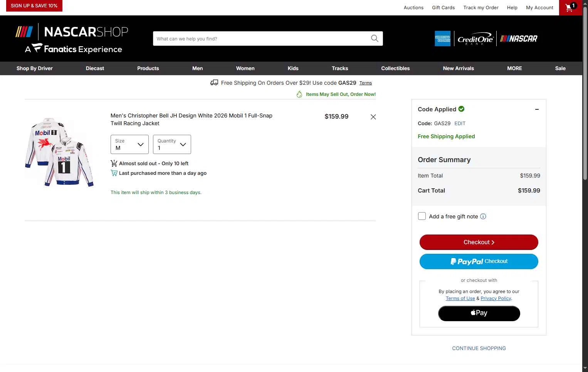This screenshot has width=588, height=372.
Task: Open the Diecast menu
Action: click(95, 69)
